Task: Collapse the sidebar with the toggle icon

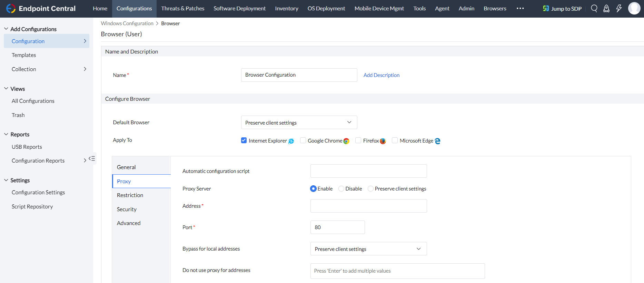Action: click(92, 158)
